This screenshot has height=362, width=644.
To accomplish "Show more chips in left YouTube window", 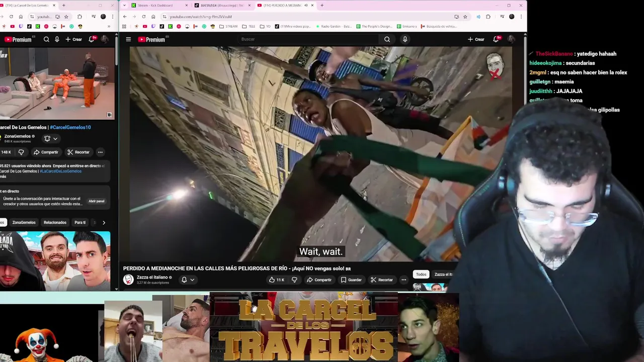I will point(104,222).
